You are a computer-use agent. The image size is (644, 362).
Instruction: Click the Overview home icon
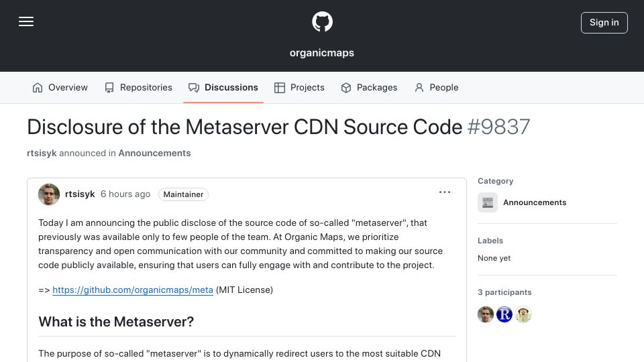[x=38, y=87]
